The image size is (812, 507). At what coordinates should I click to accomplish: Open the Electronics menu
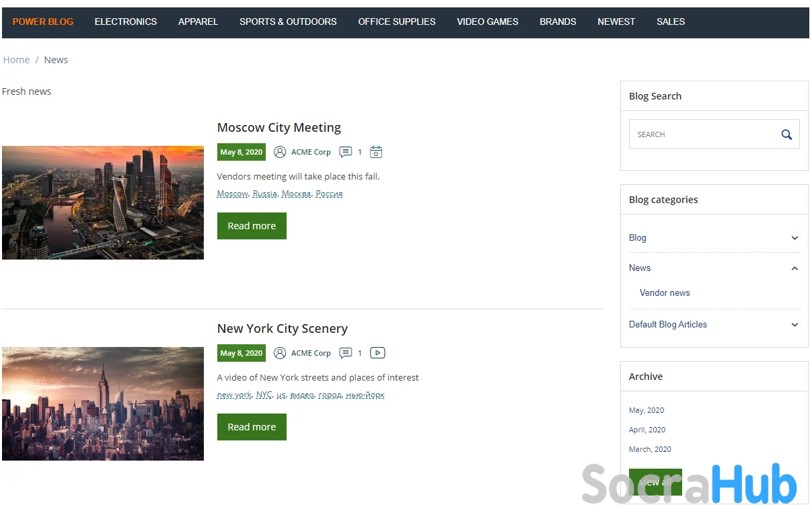(x=126, y=22)
